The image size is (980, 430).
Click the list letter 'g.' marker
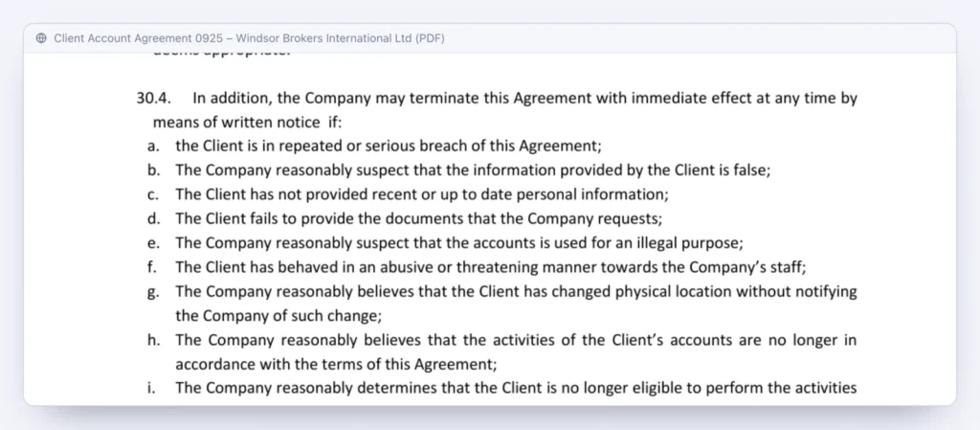pos(154,292)
